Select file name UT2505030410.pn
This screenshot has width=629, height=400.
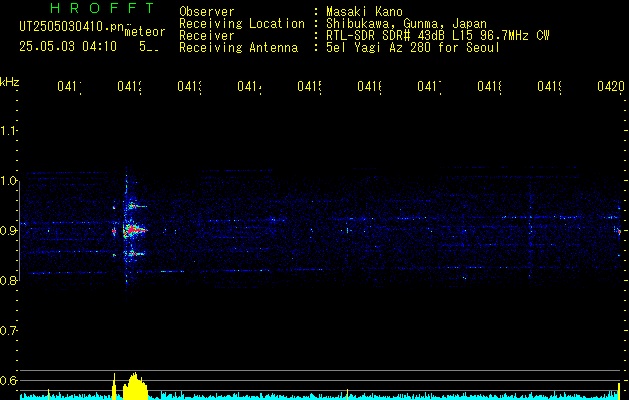point(72,26)
